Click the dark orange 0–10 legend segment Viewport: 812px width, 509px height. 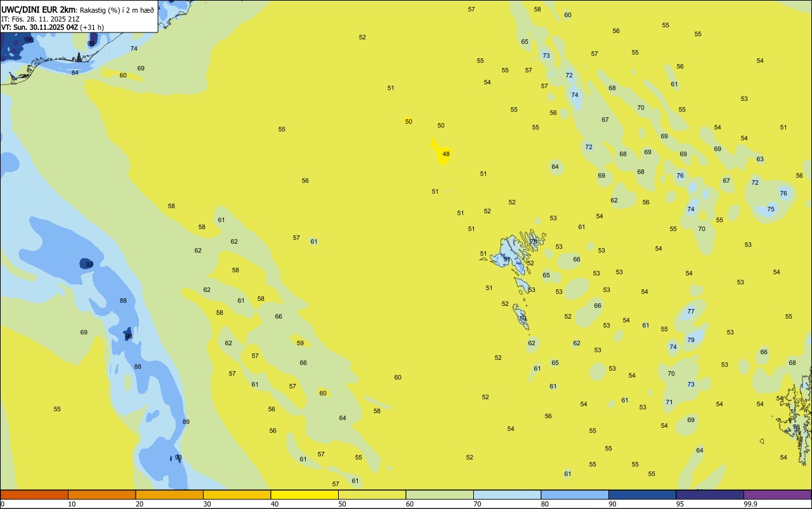[34, 494]
